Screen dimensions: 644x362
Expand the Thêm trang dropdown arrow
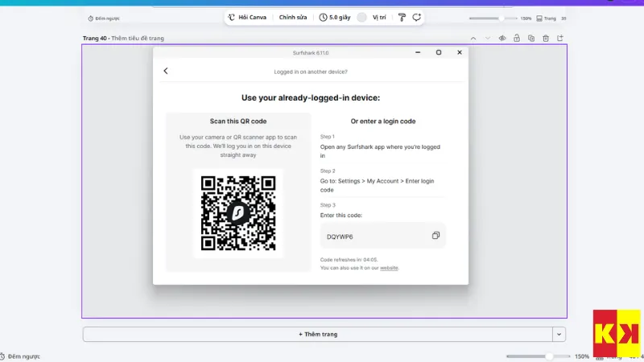[x=559, y=334]
